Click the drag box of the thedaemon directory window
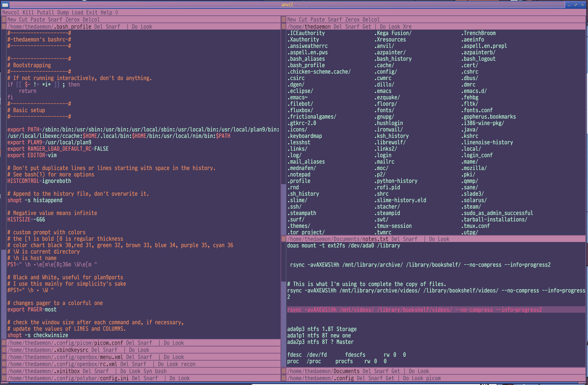Screen dimensions: 588x385 tap(283, 26)
